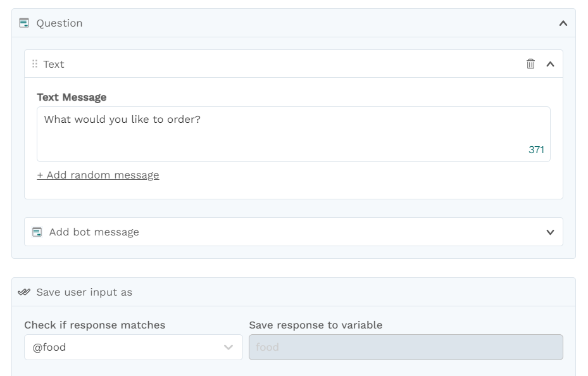588x376 pixels.
Task: Delete the Text block with trash icon
Action: (x=530, y=64)
